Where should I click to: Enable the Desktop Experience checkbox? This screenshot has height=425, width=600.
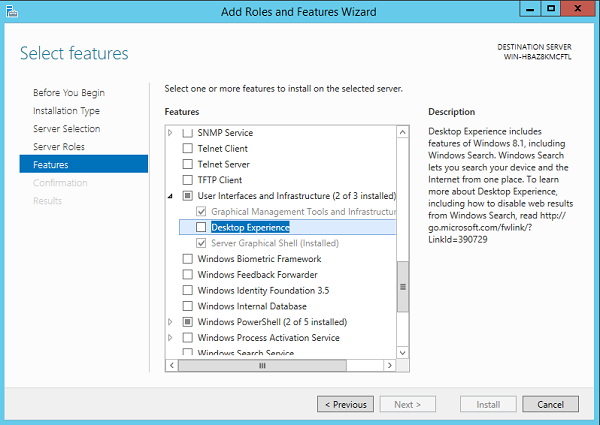tap(202, 228)
